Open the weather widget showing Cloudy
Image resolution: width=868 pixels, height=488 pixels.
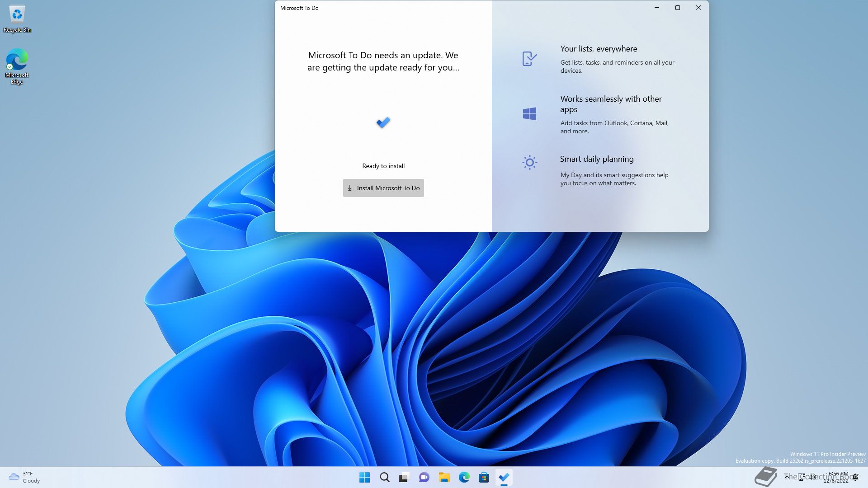point(24,477)
